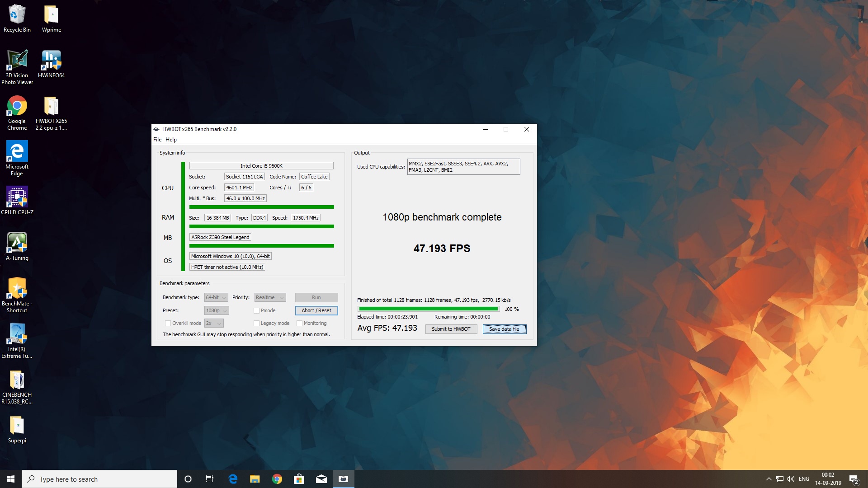Launch HWiNFO64 desktop shortcut
This screenshot has height=488, width=868.
point(52,64)
